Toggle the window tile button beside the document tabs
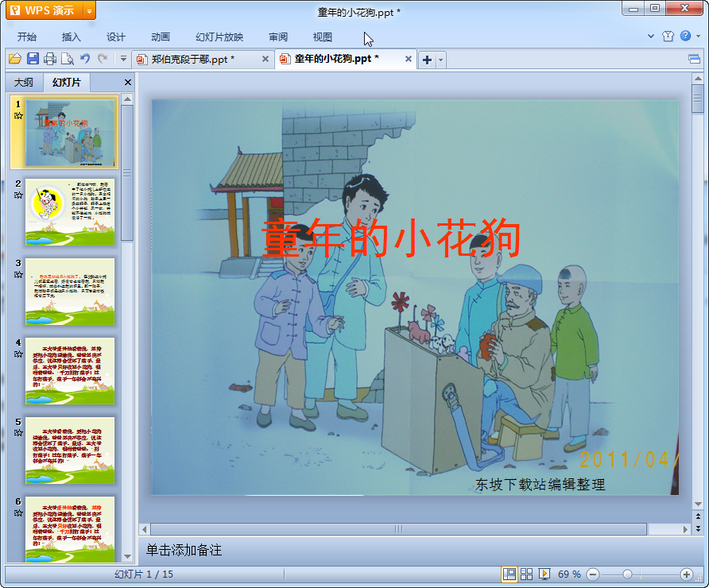This screenshot has width=709, height=588. click(x=695, y=59)
